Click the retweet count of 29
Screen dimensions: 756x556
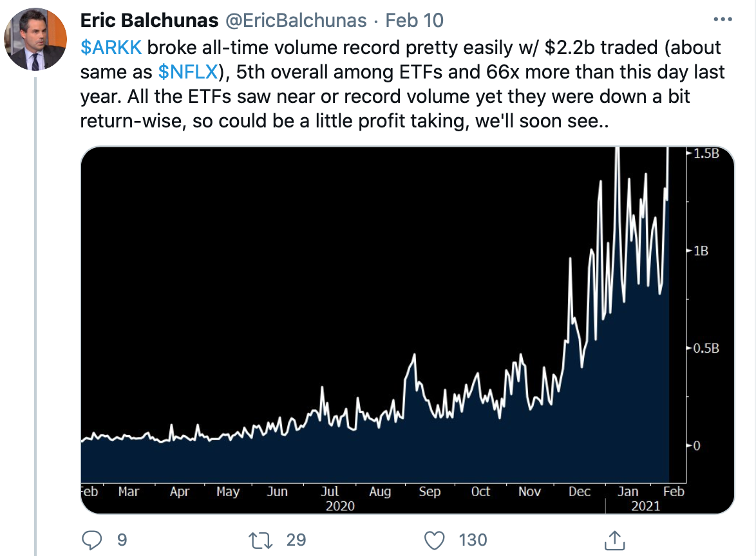coord(296,539)
